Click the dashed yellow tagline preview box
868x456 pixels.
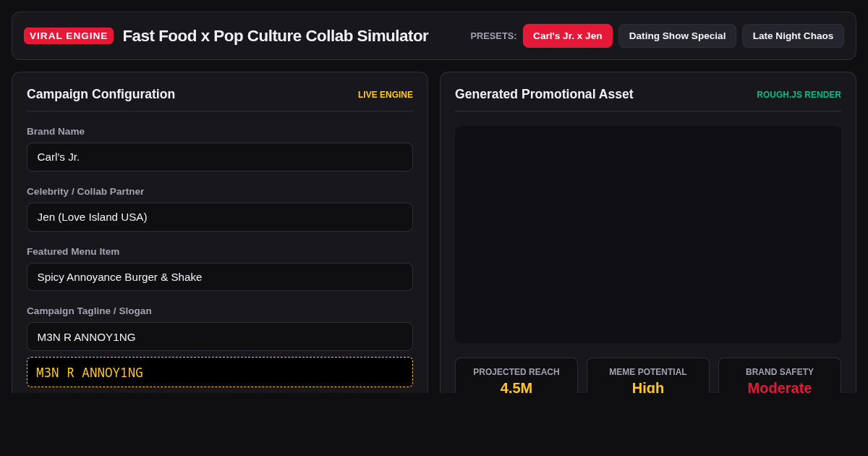(x=220, y=372)
